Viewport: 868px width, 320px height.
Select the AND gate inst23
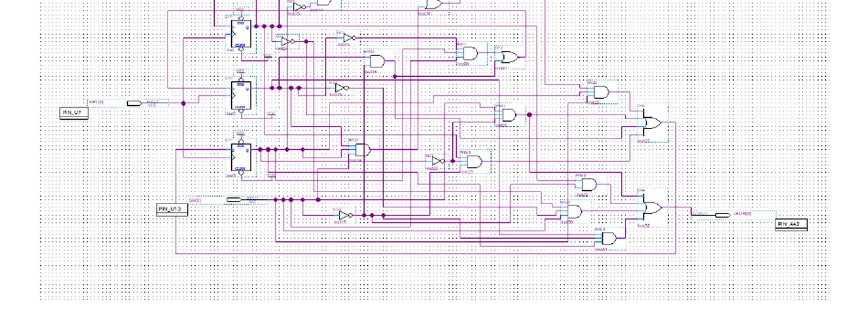coord(474,162)
